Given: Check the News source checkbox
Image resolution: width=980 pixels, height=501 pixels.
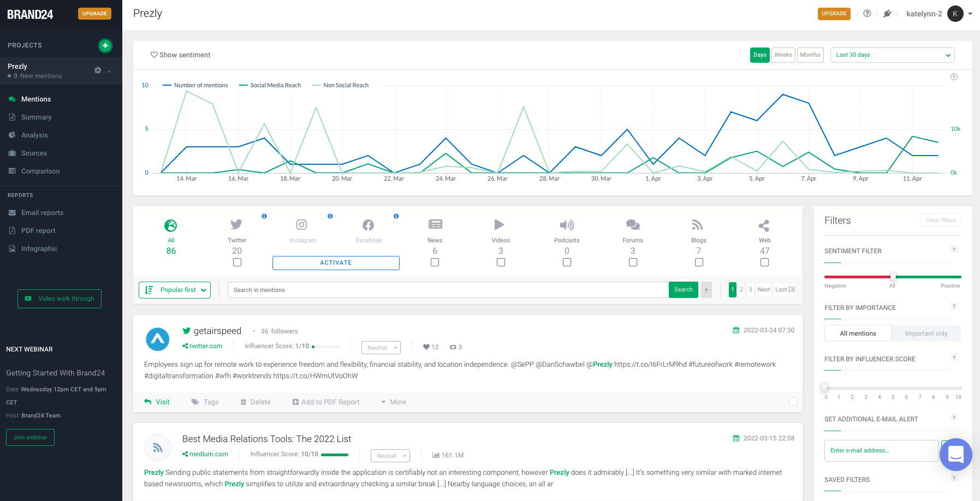Looking at the screenshot, I should (x=435, y=263).
